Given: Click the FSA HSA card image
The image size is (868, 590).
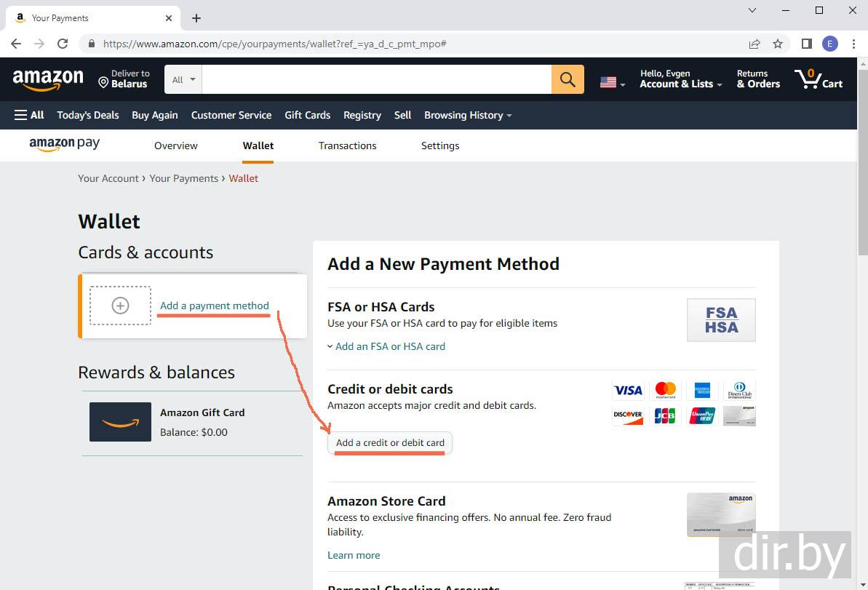Looking at the screenshot, I should [721, 320].
